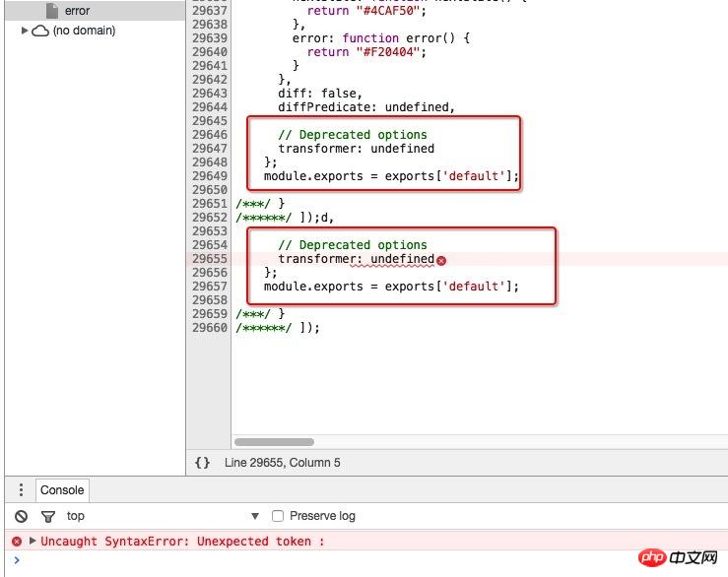The width and height of the screenshot is (728, 577).
Task: Switch to the Console tab
Action: (x=62, y=490)
